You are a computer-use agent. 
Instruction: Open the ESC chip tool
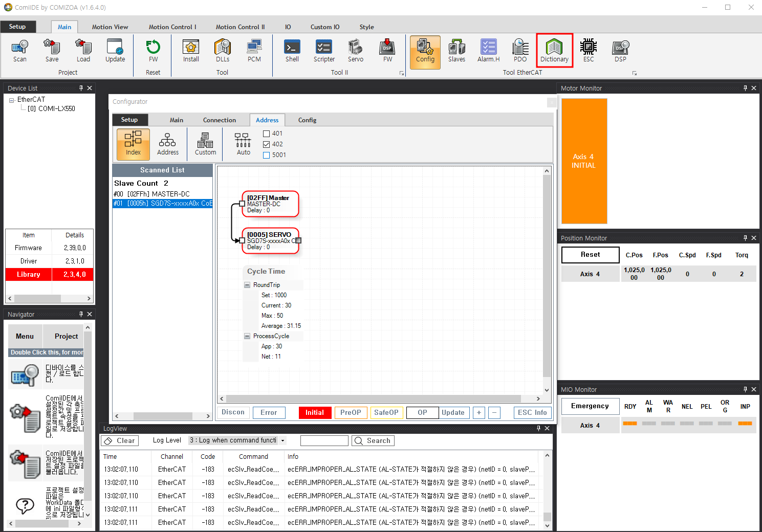(x=589, y=51)
